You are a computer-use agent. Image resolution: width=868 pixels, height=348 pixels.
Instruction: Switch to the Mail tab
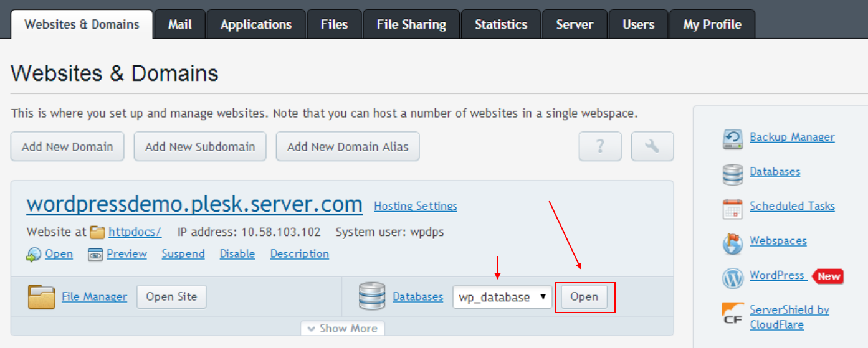click(180, 25)
